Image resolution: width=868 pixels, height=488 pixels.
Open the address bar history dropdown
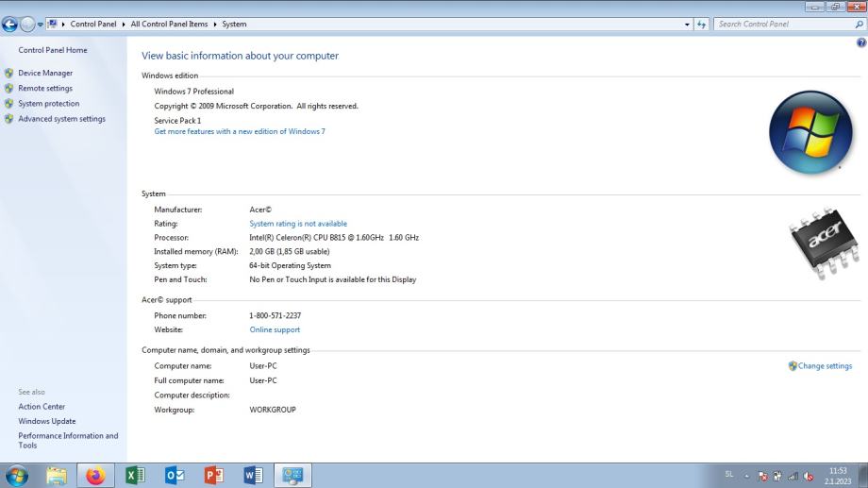(x=687, y=25)
